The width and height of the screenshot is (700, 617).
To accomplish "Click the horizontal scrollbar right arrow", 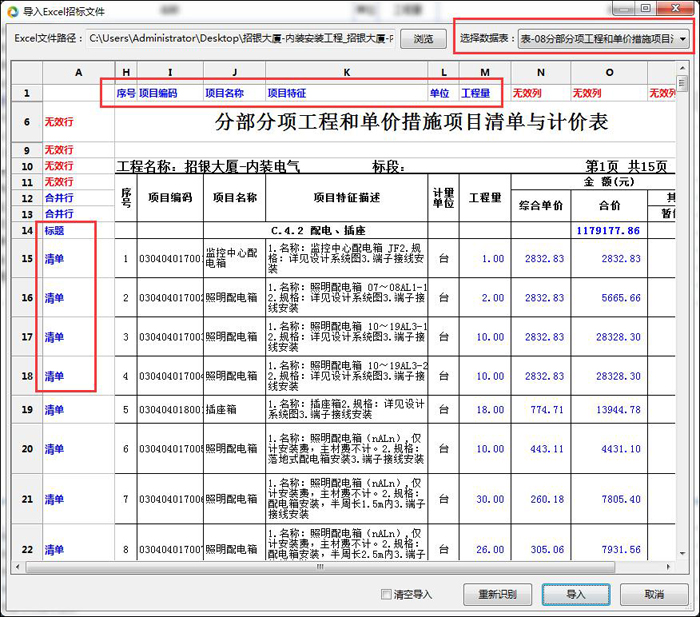I will click(668, 567).
